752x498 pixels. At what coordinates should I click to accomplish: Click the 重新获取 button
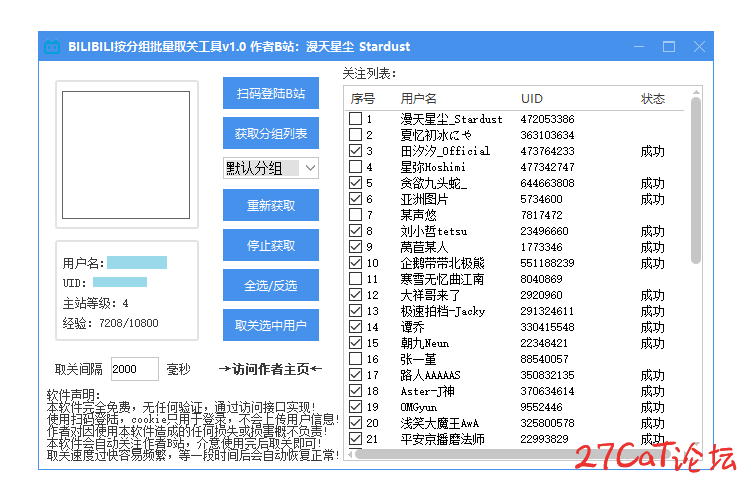click(270, 205)
